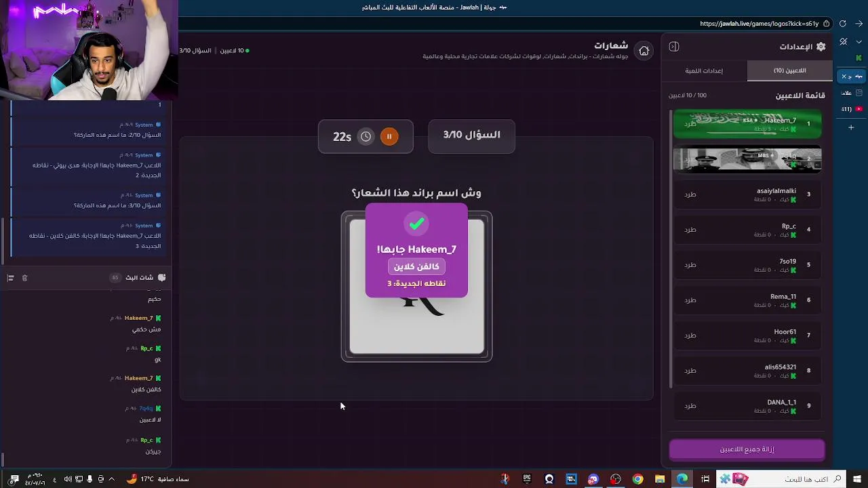The height and width of the screenshot is (488, 868).
Task: Switch to the علاما browser tab
Action: tap(852, 93)
